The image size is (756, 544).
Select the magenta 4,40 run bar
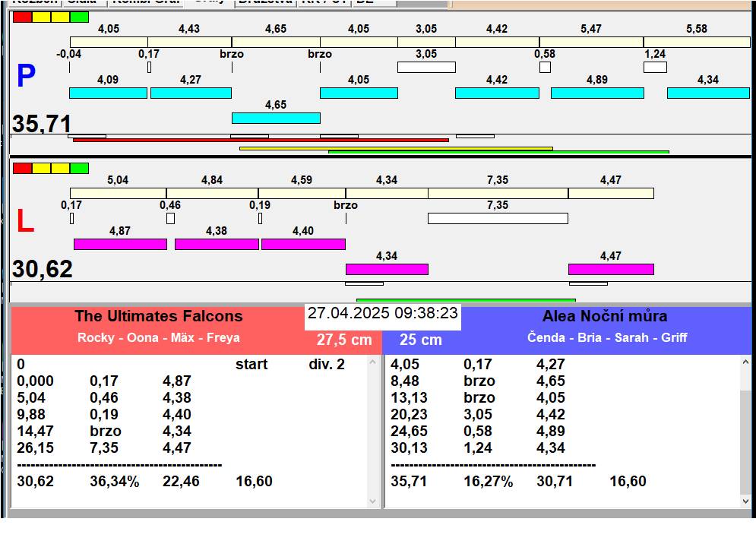point(303,244)
